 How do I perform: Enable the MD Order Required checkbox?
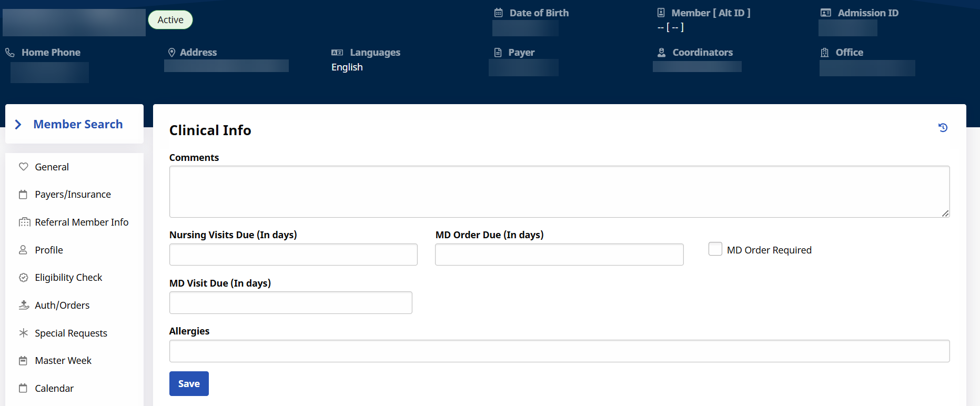(x=715, y=249)
